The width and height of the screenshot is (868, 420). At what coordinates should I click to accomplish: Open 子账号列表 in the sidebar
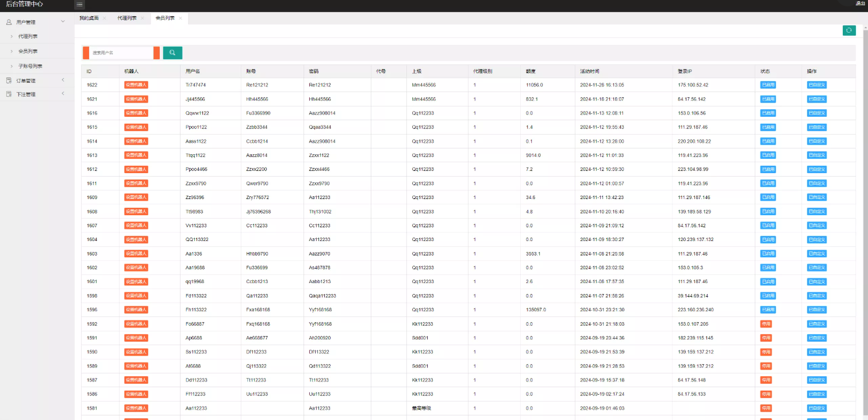30,66
